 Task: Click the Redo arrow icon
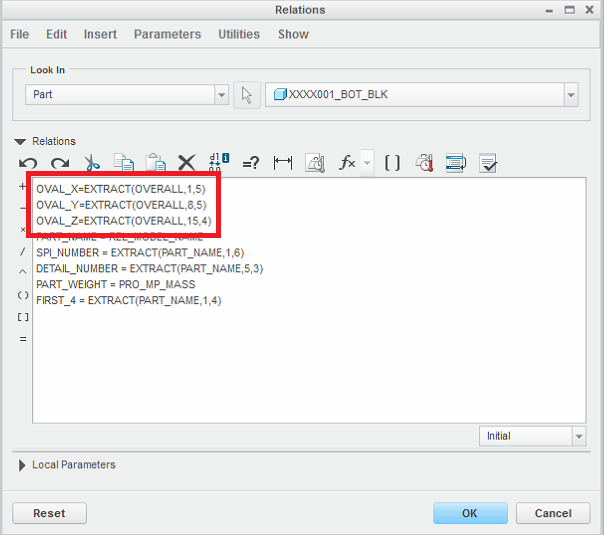coord(60,163)
